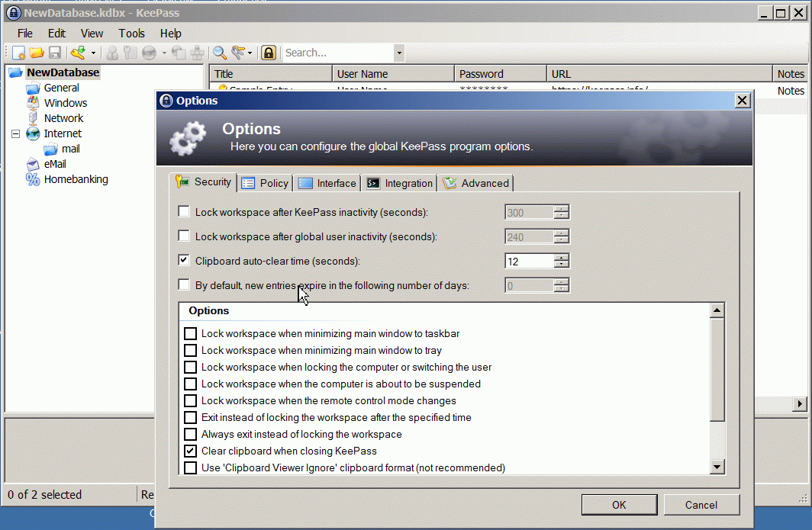Open the dropdown arrow beside Open URL globe

coord(164,53)
